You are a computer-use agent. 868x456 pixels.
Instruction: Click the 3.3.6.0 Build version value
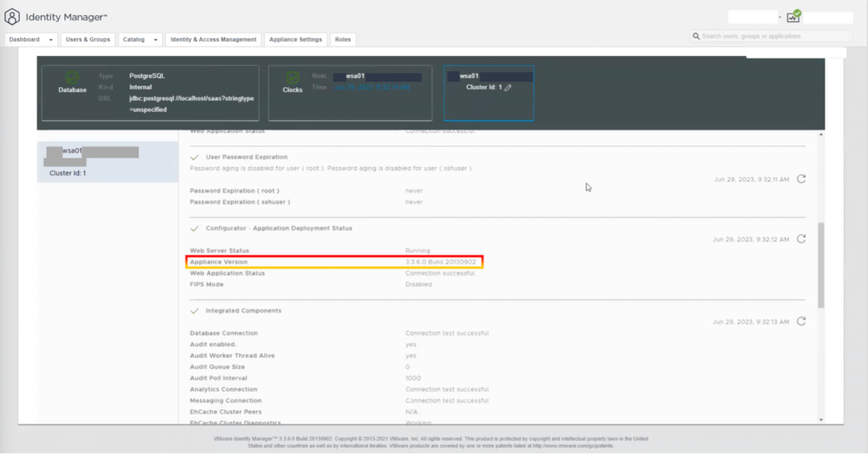440,262
